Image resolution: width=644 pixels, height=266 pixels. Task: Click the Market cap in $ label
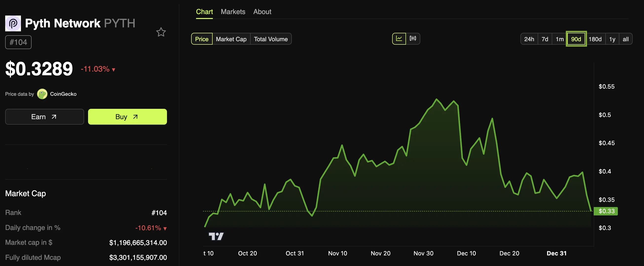[29, 243]
